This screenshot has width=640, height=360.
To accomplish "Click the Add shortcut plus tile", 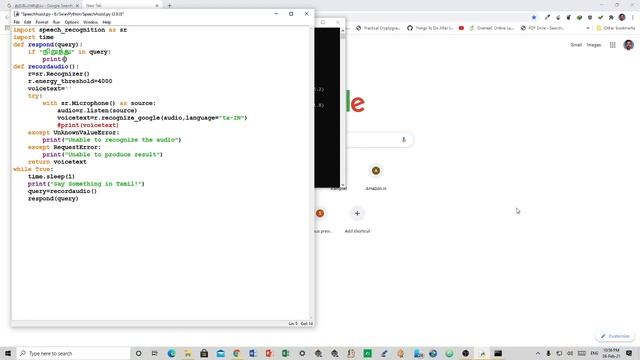I will tap(357, 220).
